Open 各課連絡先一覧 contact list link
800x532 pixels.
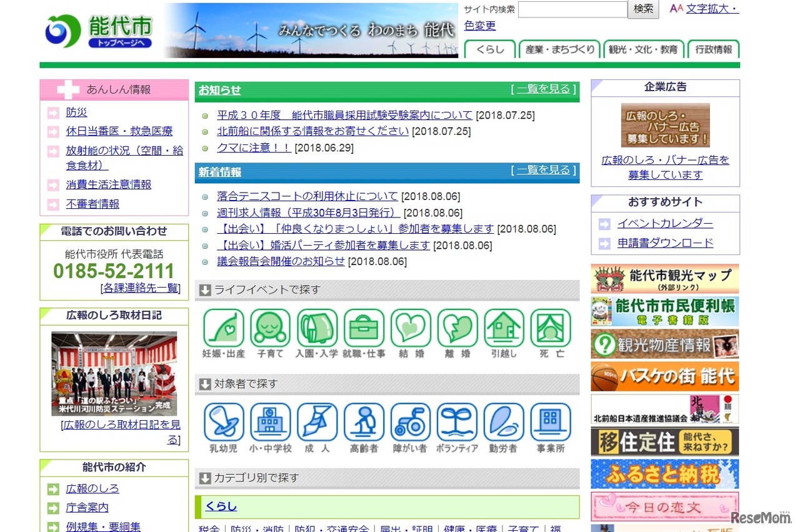141,288
